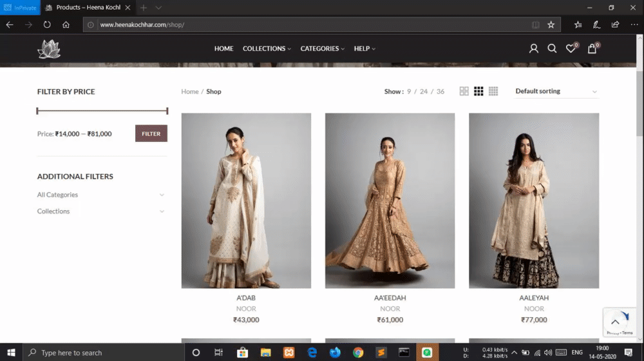Open the site search magnifier icon
The image size is (644, 361).
tap(552, 48)
